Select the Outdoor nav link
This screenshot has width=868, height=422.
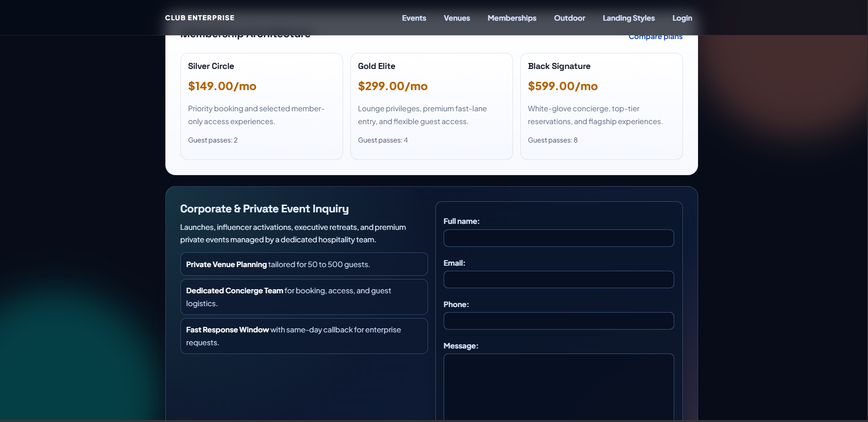click(x=569, y=18)
